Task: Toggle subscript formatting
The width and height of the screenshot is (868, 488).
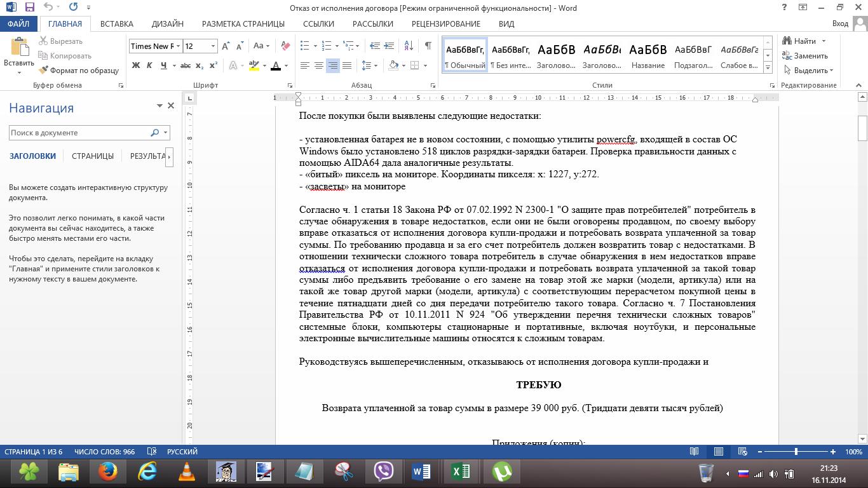Action: [200, 65]
